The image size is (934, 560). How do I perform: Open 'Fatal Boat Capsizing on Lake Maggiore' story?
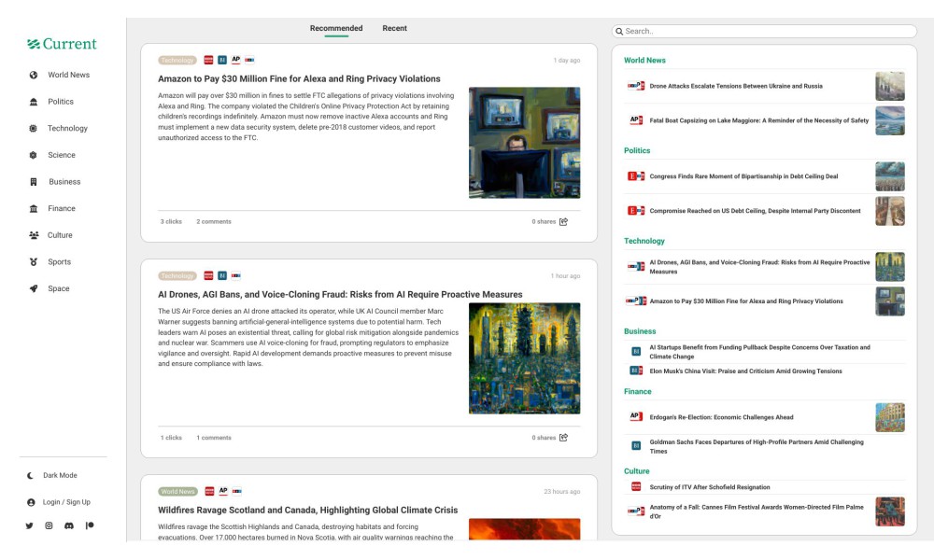click(758, 120)
